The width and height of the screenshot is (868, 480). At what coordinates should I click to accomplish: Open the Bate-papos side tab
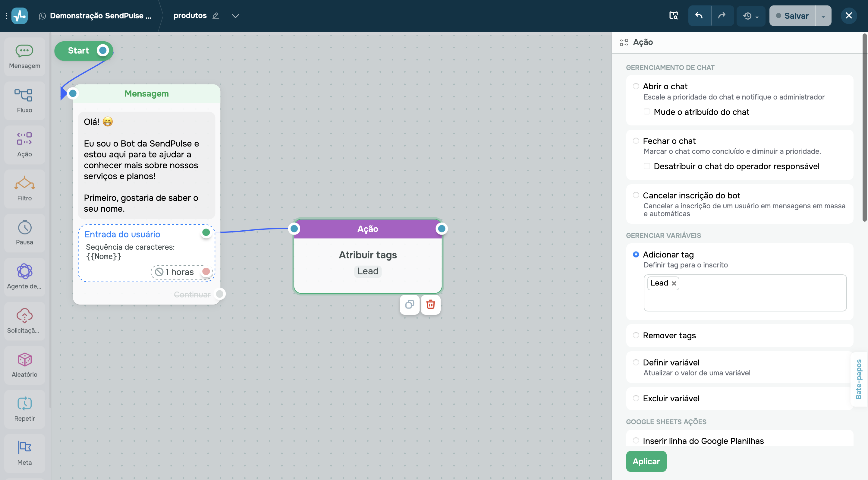(x=859, y=379)
